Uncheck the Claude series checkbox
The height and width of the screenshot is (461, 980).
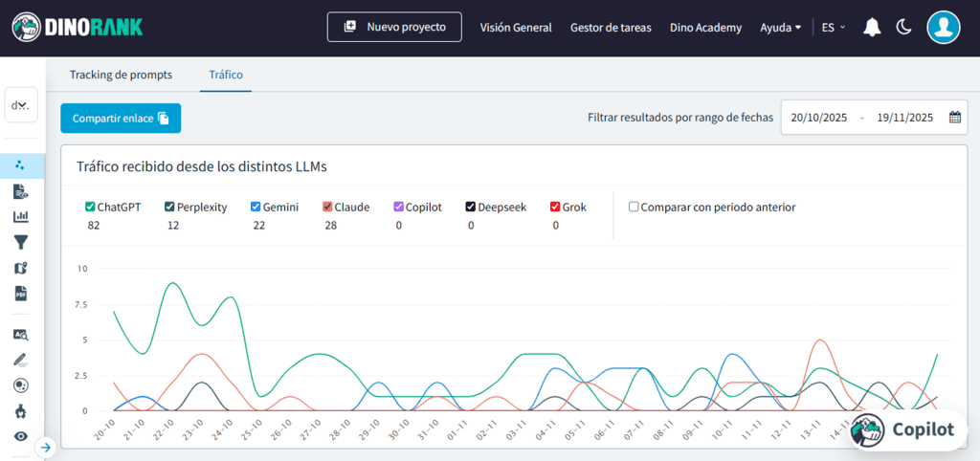(x=327, y=208)
